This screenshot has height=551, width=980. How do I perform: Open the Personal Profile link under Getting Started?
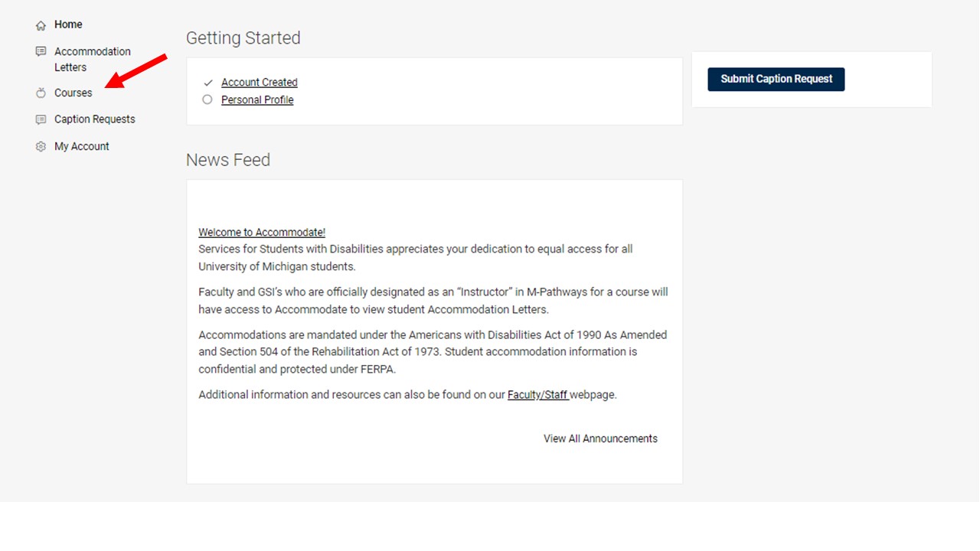(257, 99)
